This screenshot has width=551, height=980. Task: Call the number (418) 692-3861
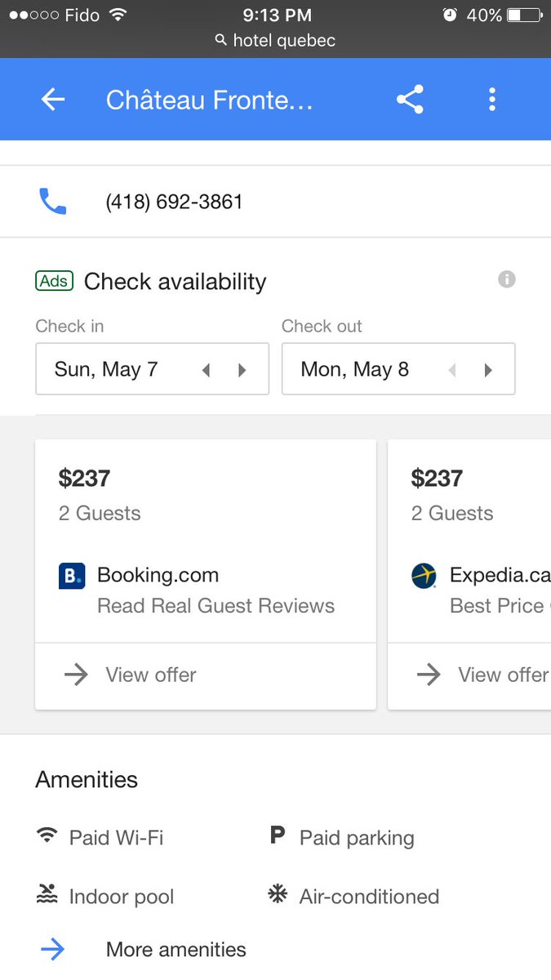coord(175,202)
